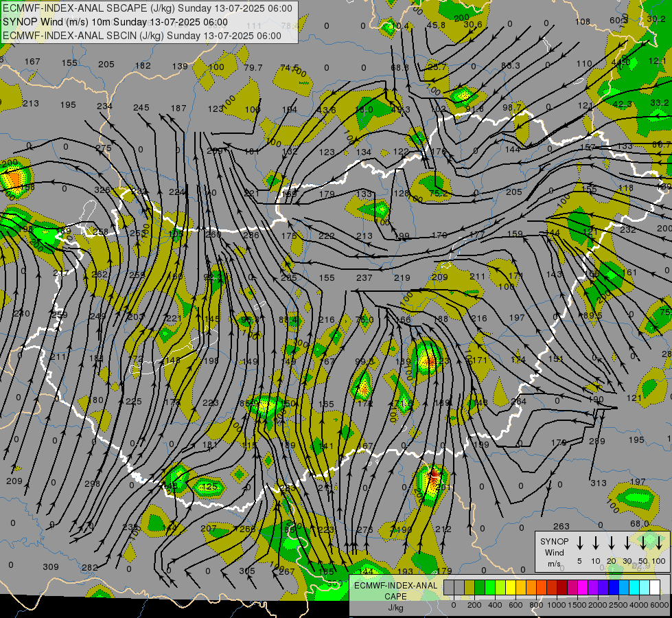Image resolution: width=672 pixels, height=618 pixels.
Task: Pick the yellow swatch in CAPE color bar
Action: pyautogui.click(x=511, y=588)
